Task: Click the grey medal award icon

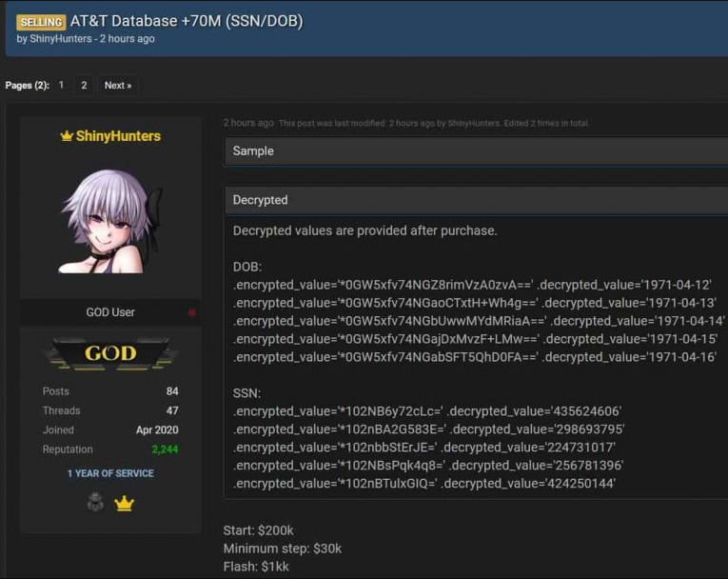Action: click(95, 503)
